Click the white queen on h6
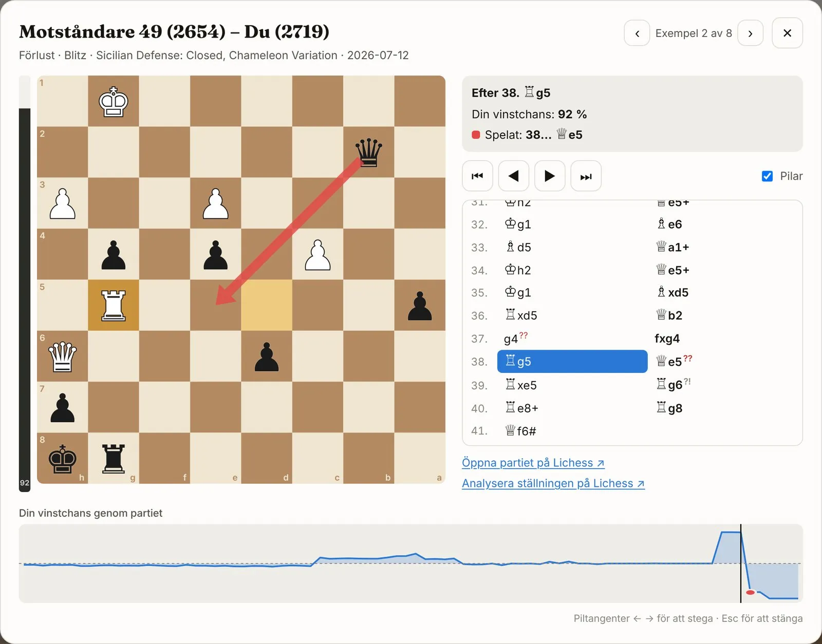The height and width of the screenshot is (644, 822). click(63, 356)
